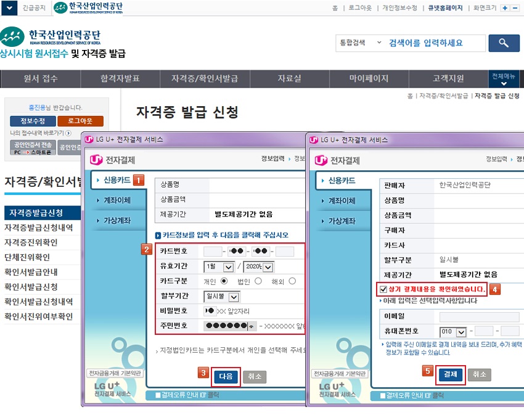Open the 010 phone prefix dropdown
This screenshot has height=420, width=524.
click(x=453, y=332)
